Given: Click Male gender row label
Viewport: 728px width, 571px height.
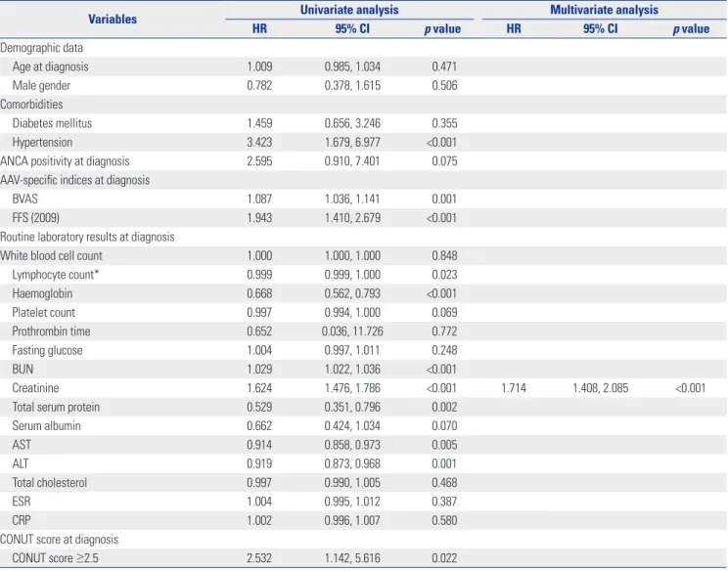Looking at the screenshot, I should tap(41, 85).
